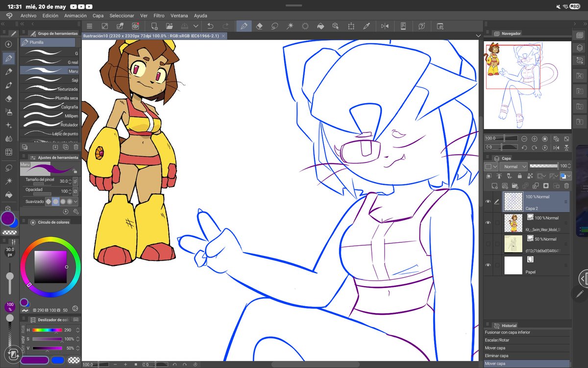Select the Eraser tool in left toolbar
The width and height of the screenshot is (588, 368).
[8, 98]
